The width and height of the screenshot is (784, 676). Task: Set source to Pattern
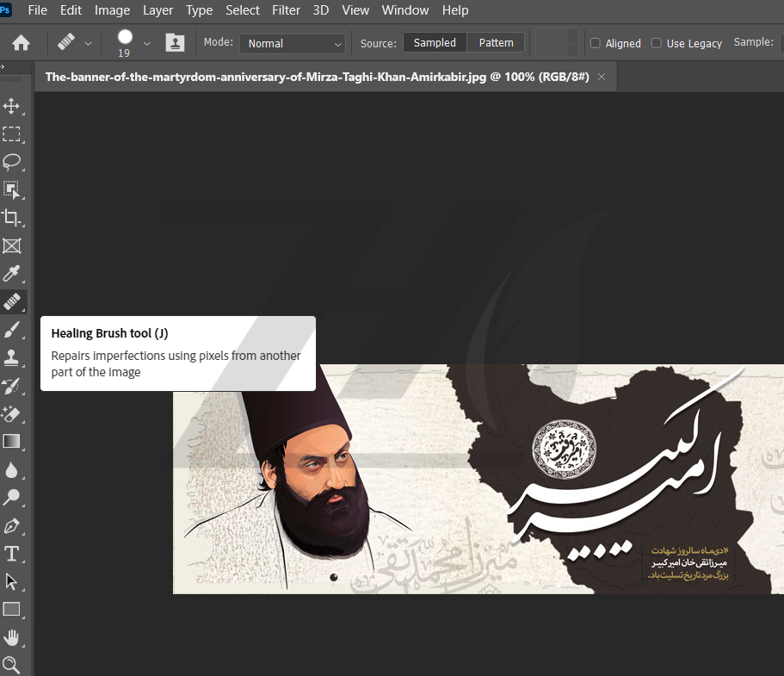click(x=496, y=42)
